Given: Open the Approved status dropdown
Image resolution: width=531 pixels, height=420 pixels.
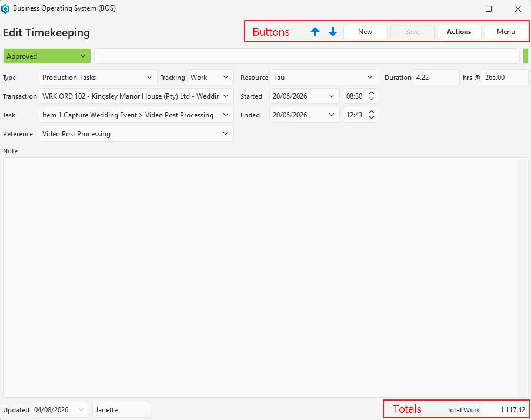Looking at the screenshot, I should (46, 56).
